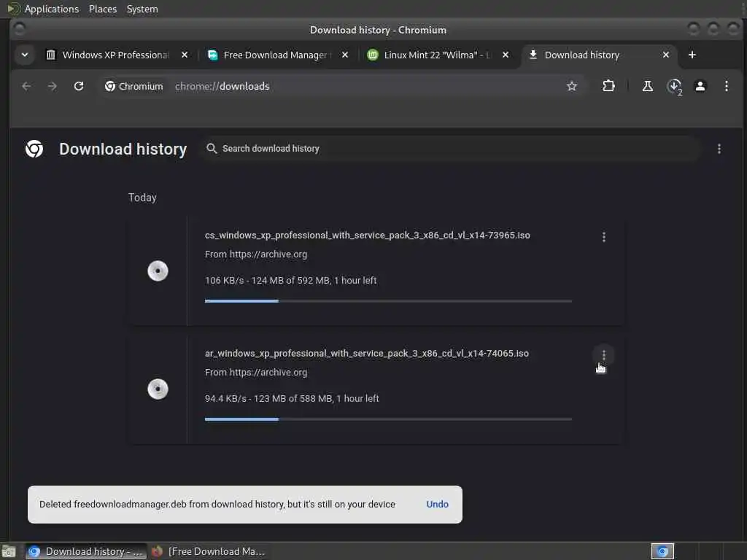Click progress bar of cs_windows_xp download
Image resolution: width=747 pixels, height=560 pixels.
pos(388,301)
